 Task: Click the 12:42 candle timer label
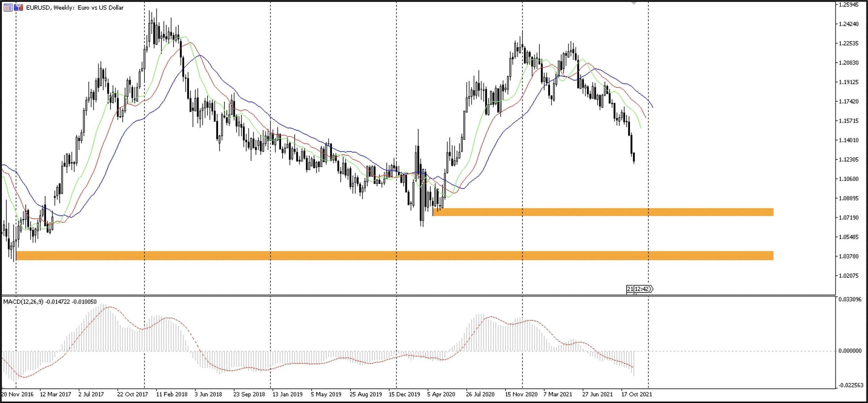pyautogui.click(x=642, y=289)
